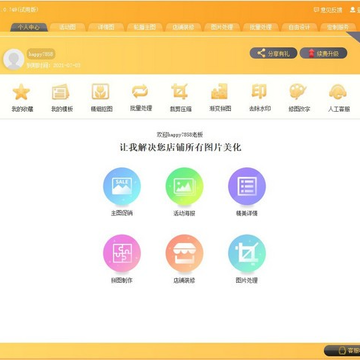Open 裁剪压缩 crop icon

(180, 92)
